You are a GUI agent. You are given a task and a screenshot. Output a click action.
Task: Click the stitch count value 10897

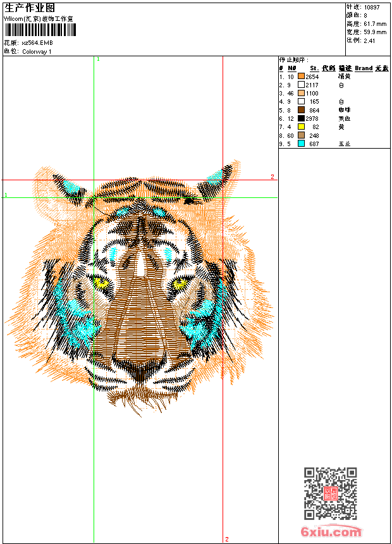372,7
